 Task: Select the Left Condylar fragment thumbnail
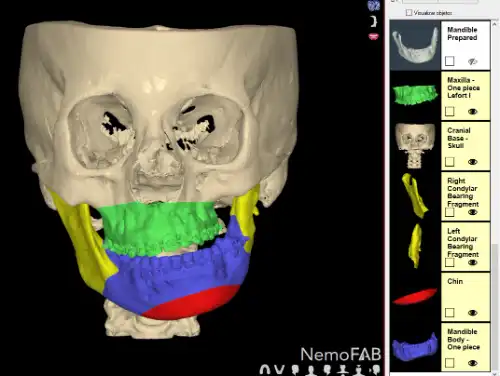tap(415, 247)
